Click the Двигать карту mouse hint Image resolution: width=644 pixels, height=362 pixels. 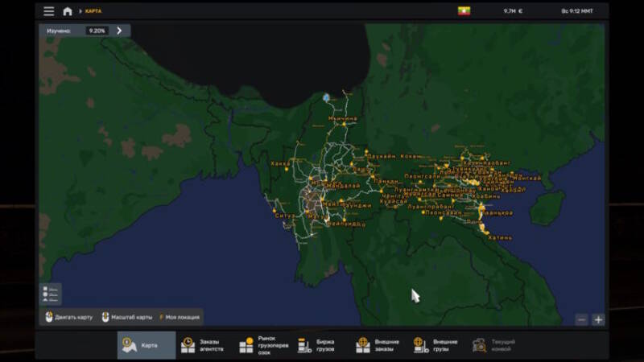click(69, 317)
